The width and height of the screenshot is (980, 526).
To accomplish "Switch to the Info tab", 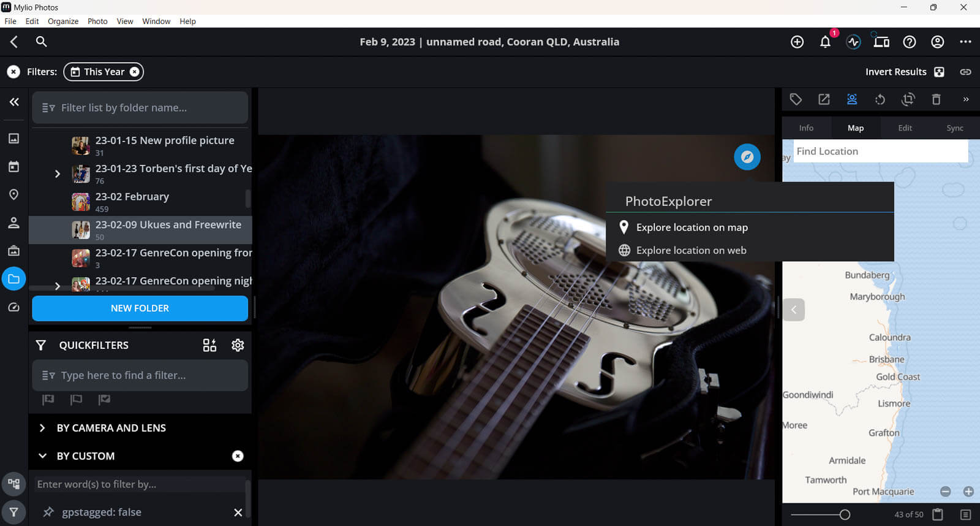I will [806, 128].
